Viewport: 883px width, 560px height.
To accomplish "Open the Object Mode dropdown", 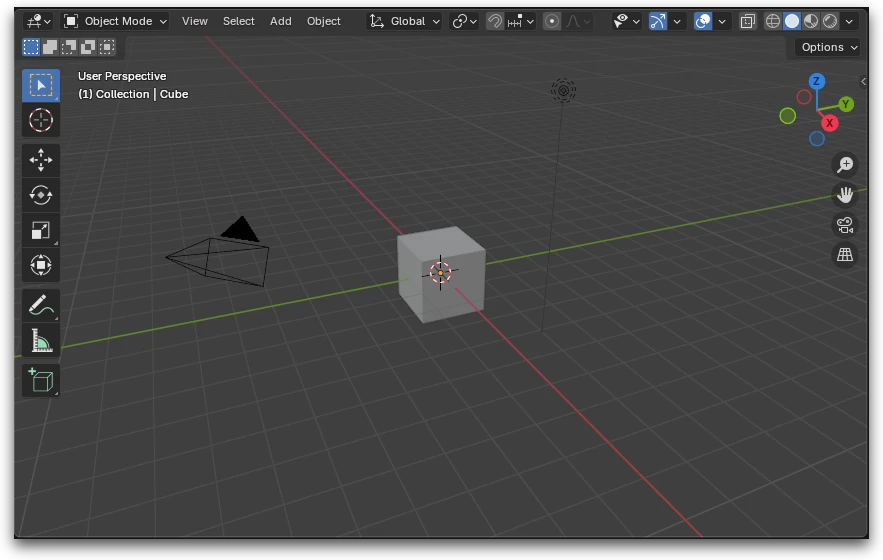I will [x=115, y=21].
